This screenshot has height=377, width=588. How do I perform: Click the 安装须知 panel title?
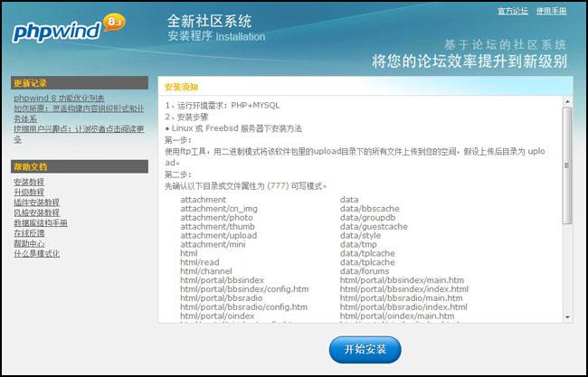[181, 87]
